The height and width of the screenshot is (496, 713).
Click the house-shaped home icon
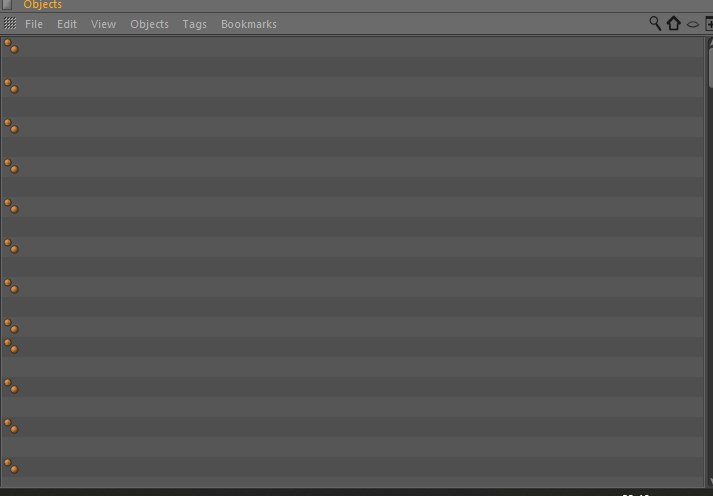(673, 23)
